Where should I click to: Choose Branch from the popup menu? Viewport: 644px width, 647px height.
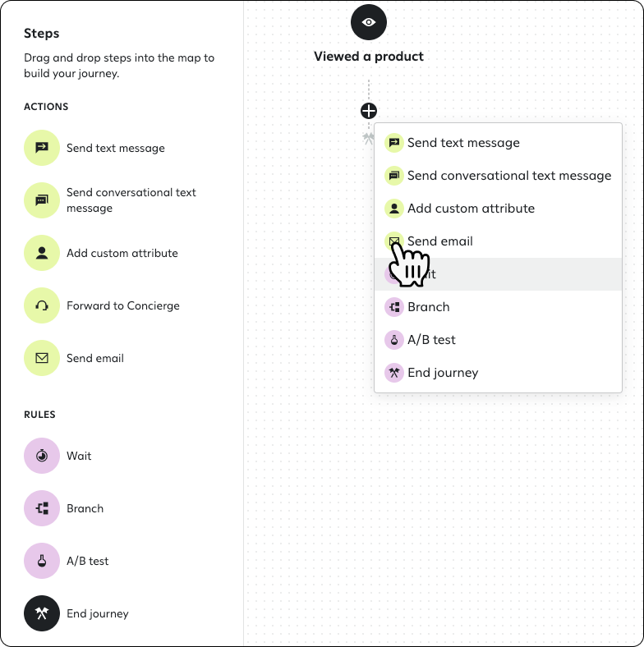(498, 307)
